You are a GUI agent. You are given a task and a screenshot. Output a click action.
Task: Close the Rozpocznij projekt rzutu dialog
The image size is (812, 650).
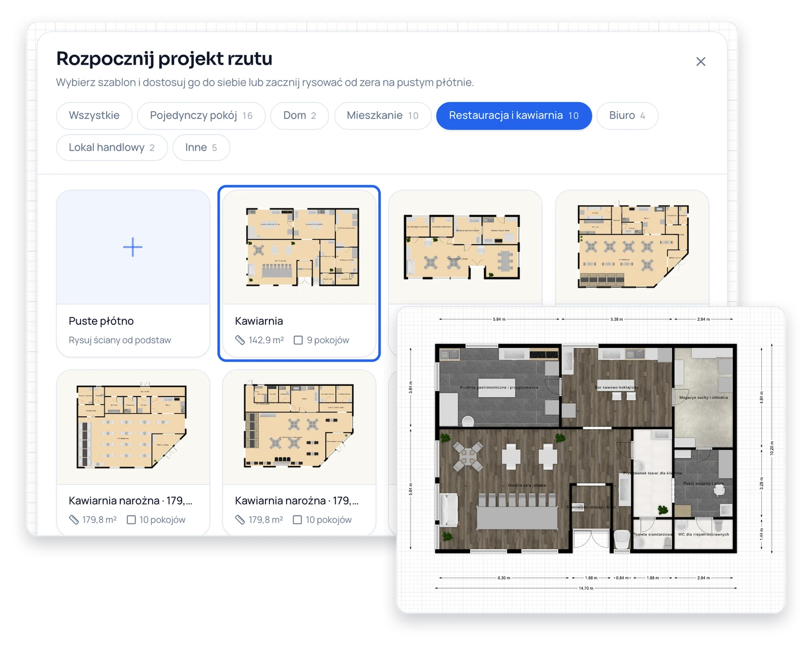point(700,61)
